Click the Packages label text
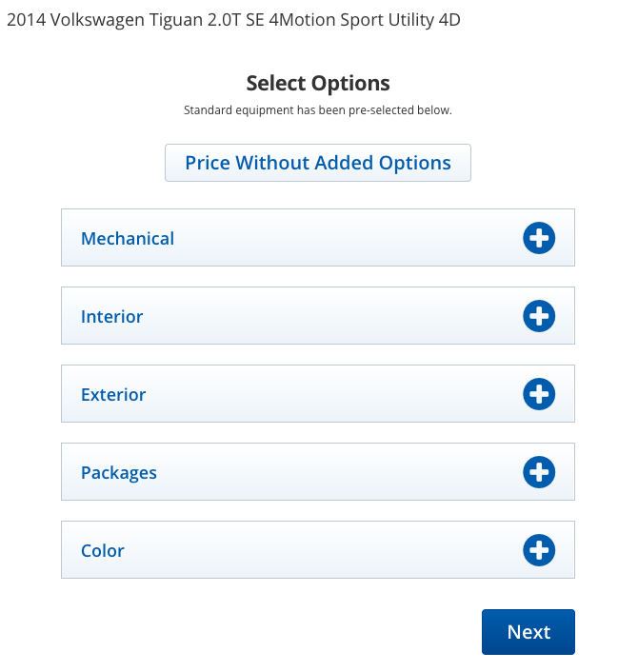The width and height of the screenshot is (638, 672). [119, 473]
